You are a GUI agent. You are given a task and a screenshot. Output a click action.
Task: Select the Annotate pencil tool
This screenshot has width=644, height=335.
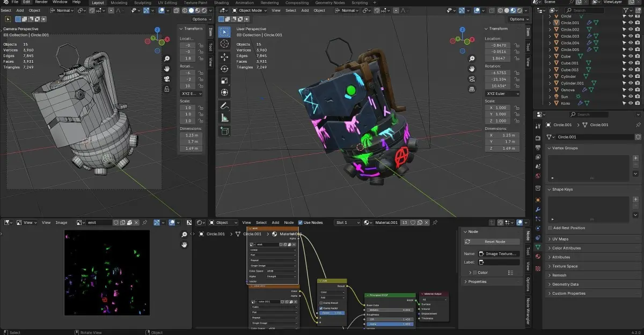pyautogui.click(x=224, y=106)
